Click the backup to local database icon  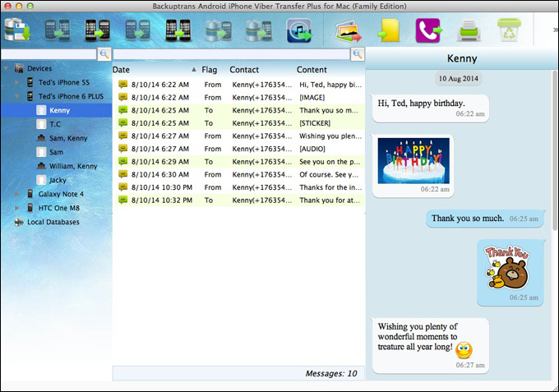[x=16, y=30]
